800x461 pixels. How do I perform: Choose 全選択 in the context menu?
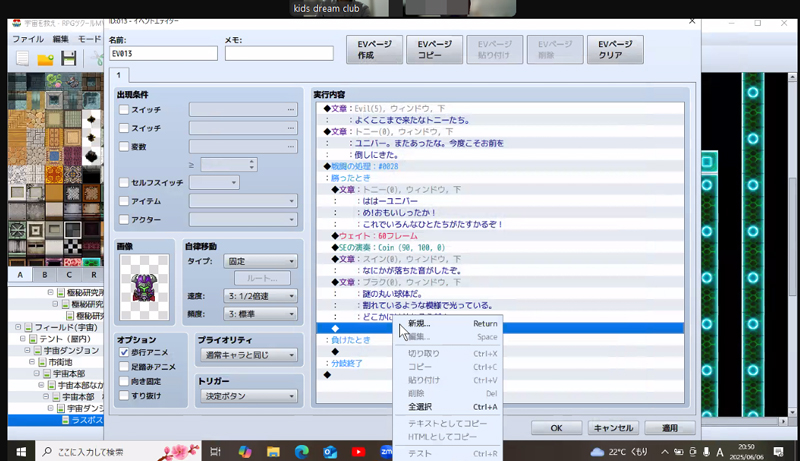[449, 407]
